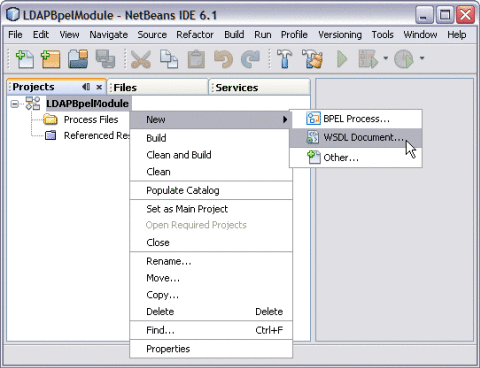Open Properties from the context menu
The width and height of the screenshot is (480, 368).
[211, 349]
